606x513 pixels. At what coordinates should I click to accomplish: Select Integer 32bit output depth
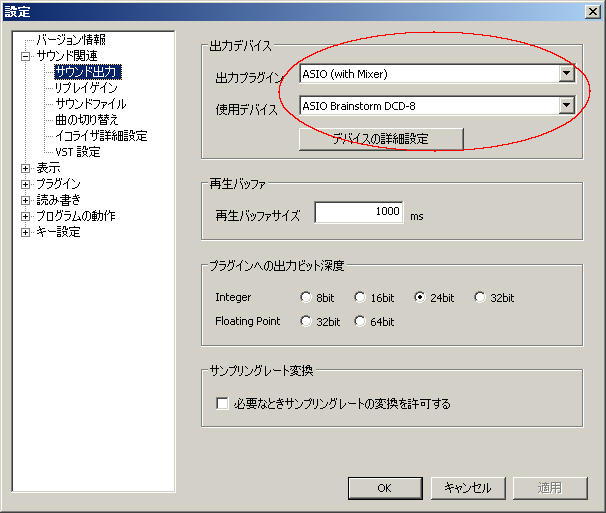click(x=480, y=297)
